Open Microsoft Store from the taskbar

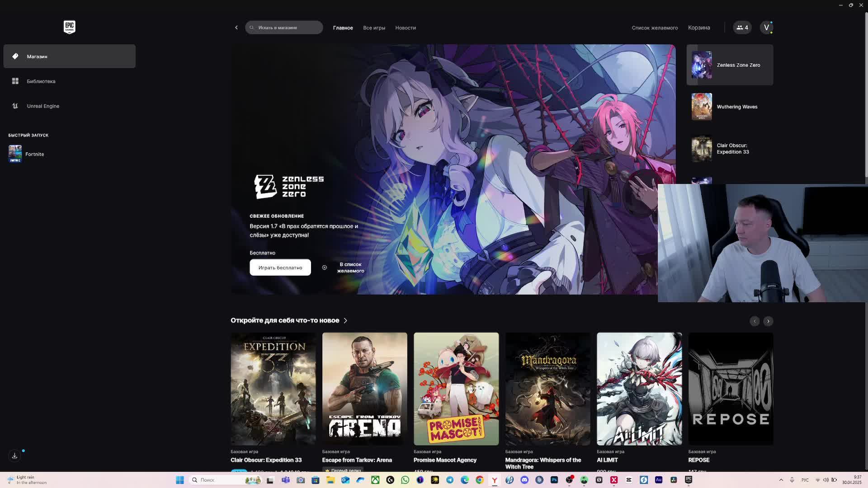tap(316, 480)
